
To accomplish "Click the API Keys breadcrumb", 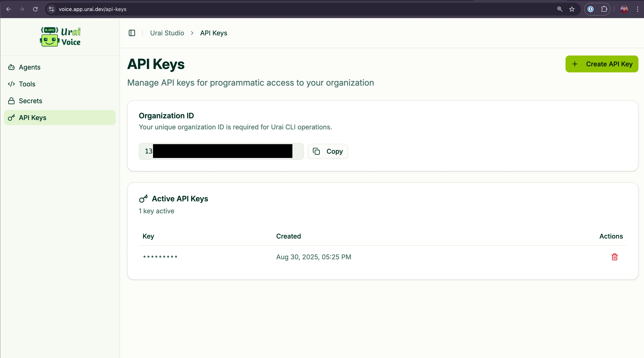I will 214,33.
